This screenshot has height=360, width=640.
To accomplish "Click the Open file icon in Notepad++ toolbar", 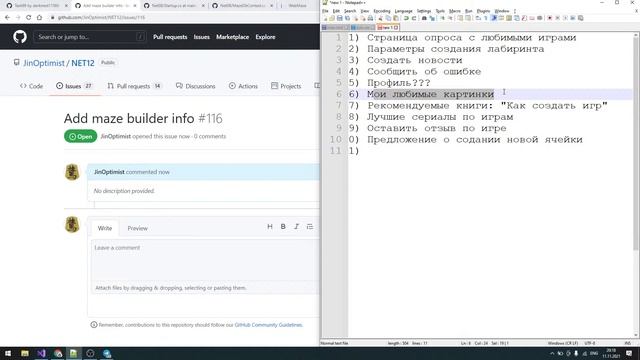I will point(332,18).
